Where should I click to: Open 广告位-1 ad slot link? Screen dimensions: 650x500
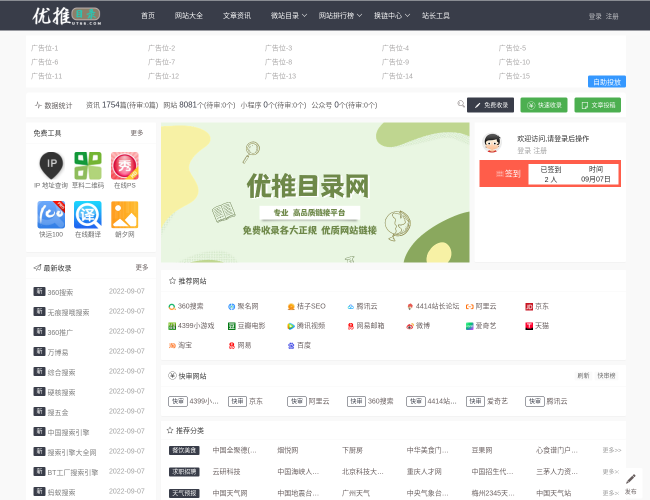[x=44, y=48]
